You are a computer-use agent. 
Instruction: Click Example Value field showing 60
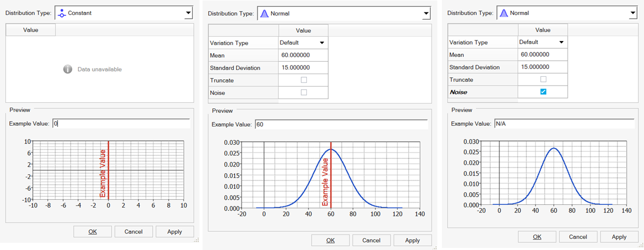tap(341, 124)
